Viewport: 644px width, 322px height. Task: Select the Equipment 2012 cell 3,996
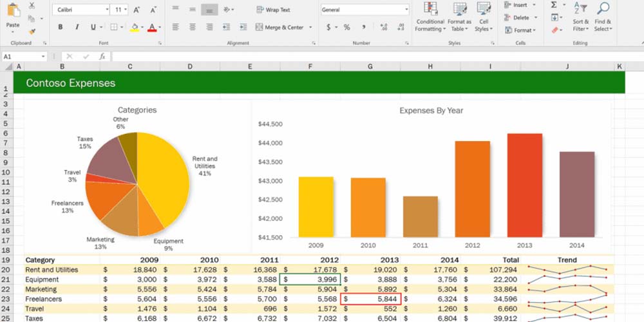pos(310,279)
